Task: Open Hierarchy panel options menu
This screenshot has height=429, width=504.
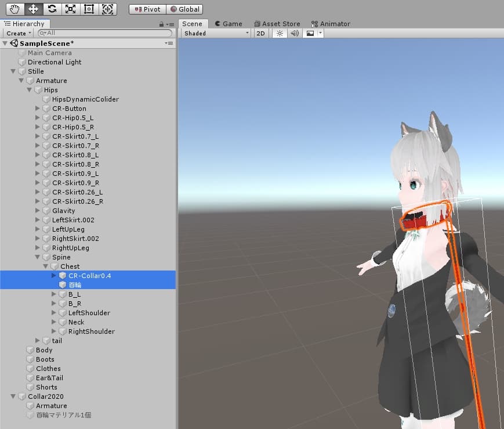Action: click(171, 24)
